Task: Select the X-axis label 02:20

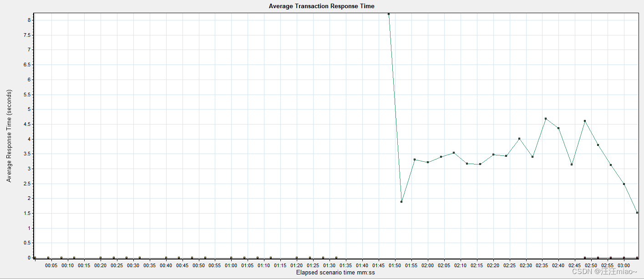Action: [x=493, y=265]
